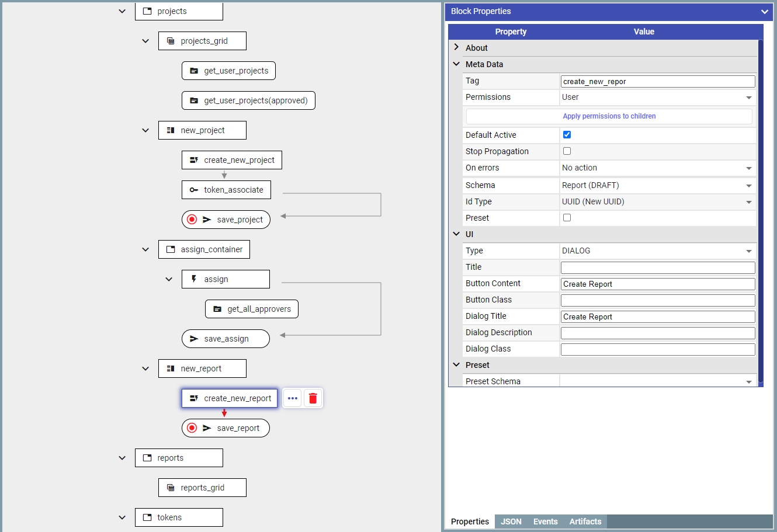Enable the Stop Propagation checkbox
777x532 pixels.
(567, 151)
